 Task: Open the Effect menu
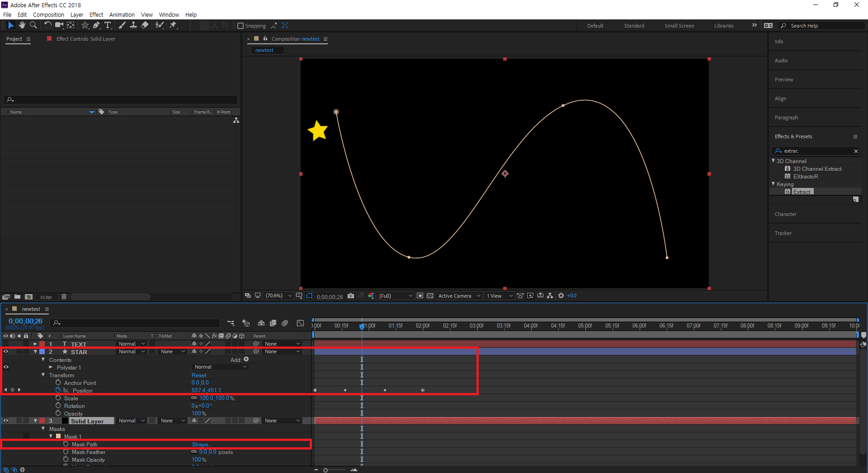pos(96,14)
